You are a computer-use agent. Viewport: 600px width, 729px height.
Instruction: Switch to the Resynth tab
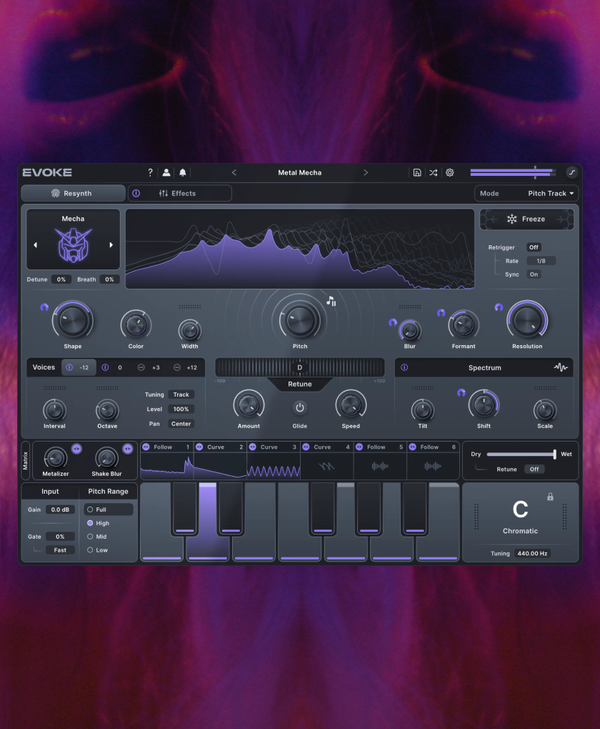pos(72,194)
